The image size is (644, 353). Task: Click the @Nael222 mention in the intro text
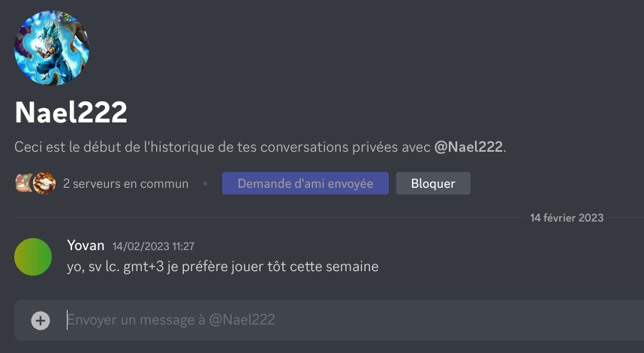coord(468,147)
